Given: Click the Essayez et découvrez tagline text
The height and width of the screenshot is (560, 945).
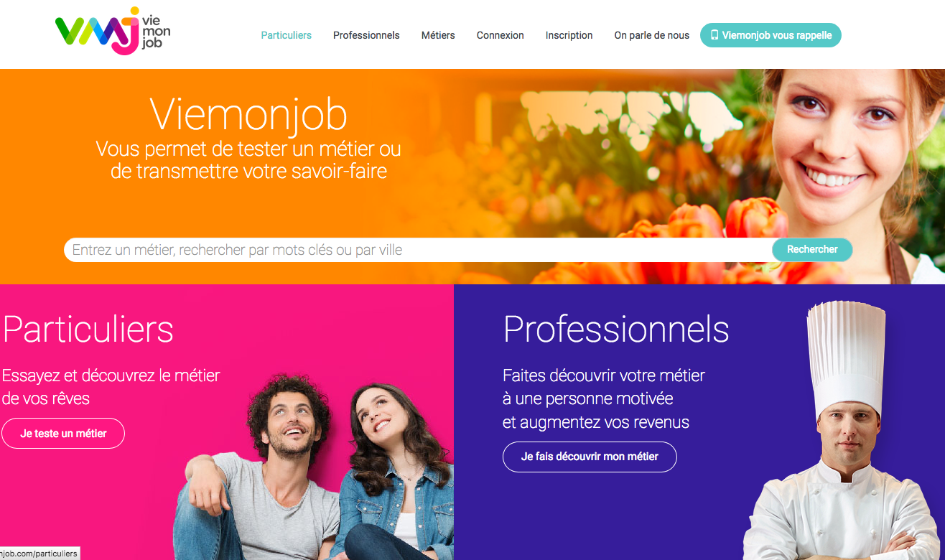Looking at the screenshot, I should tap(111, 386).
